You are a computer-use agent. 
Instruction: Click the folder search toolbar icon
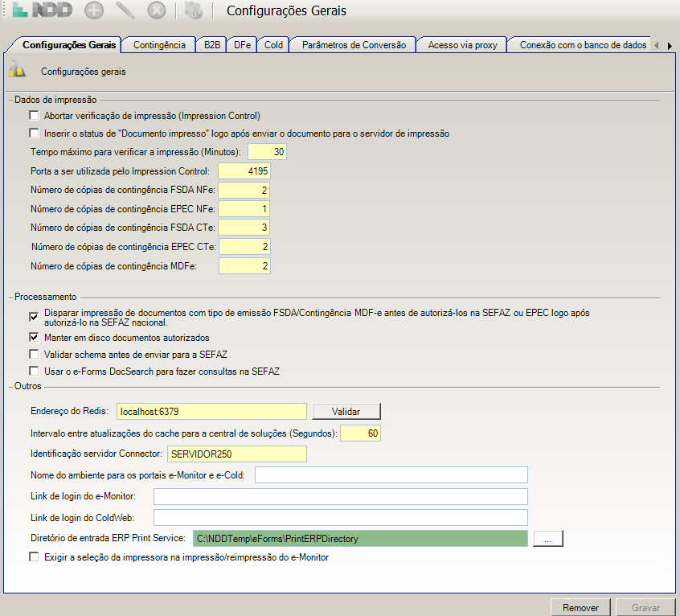193,11
